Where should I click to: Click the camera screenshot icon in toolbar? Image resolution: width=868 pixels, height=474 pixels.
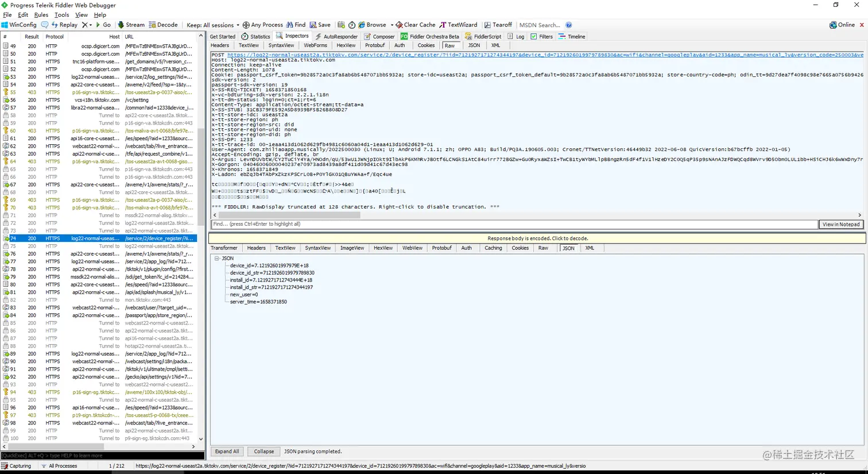pyautogui.click(x=341, y=25)
